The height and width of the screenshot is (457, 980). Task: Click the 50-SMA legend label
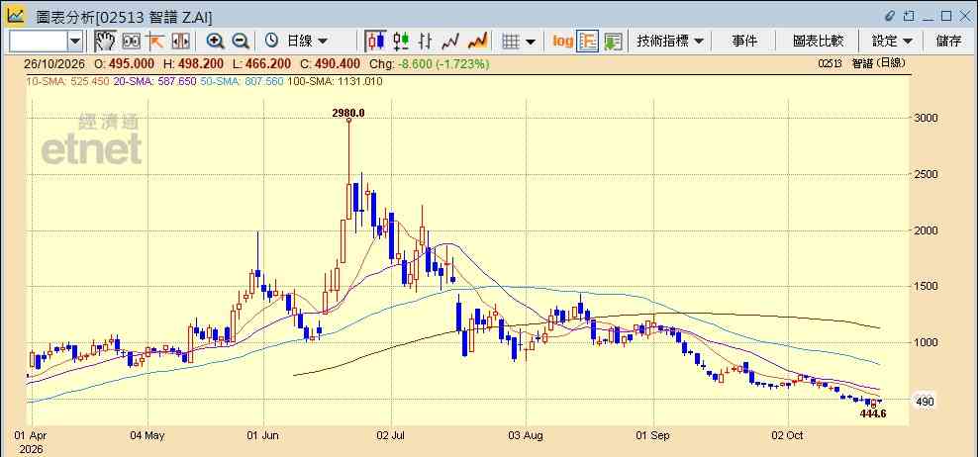[x=243, y=81]
